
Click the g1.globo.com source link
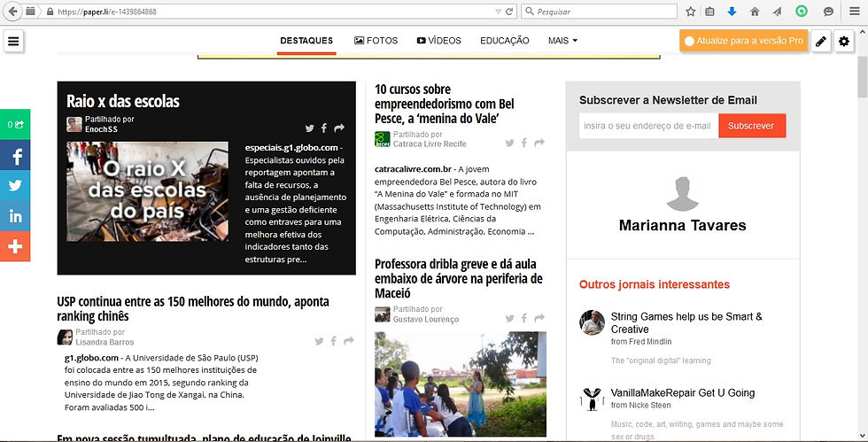[91, 358]
